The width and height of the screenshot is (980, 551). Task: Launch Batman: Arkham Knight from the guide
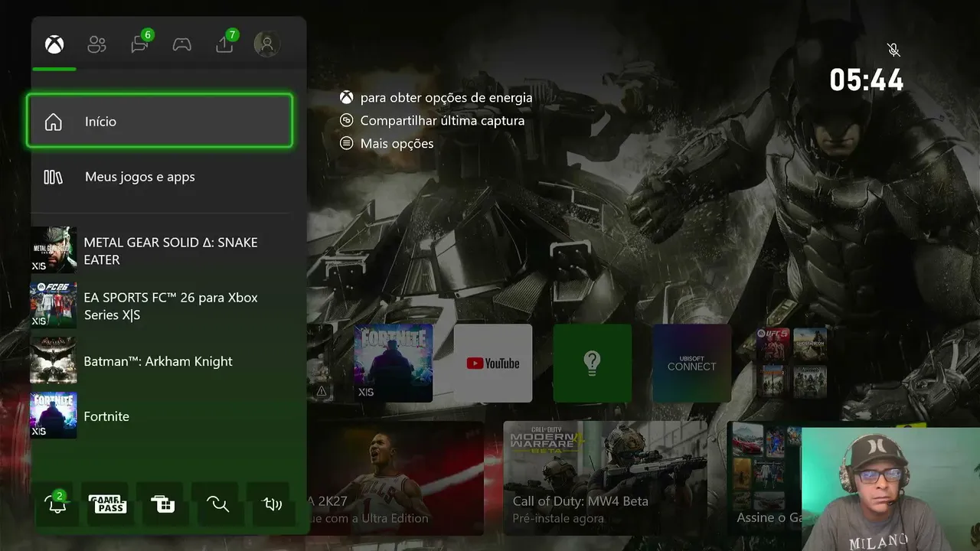coord(159,360)
